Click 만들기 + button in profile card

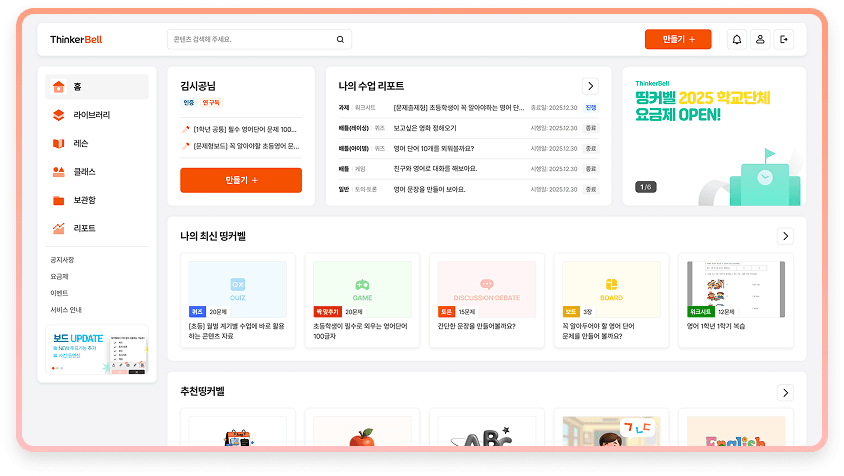coord(241,180)
